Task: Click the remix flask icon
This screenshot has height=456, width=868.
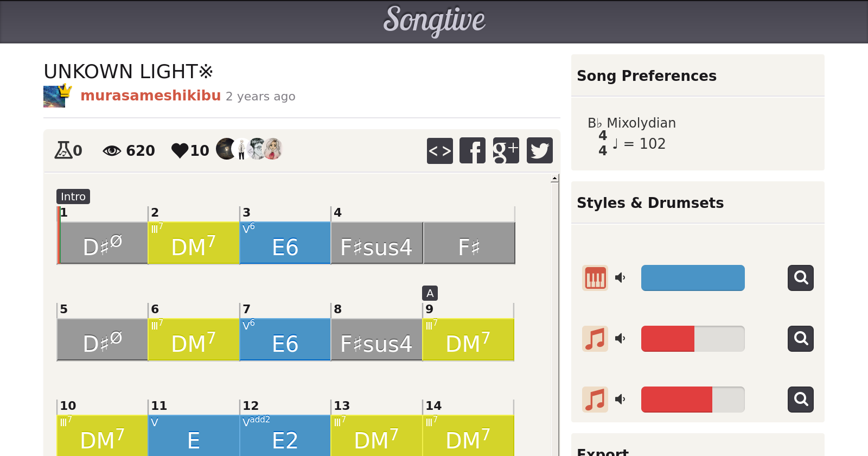Action: click(x=63, y=150)
